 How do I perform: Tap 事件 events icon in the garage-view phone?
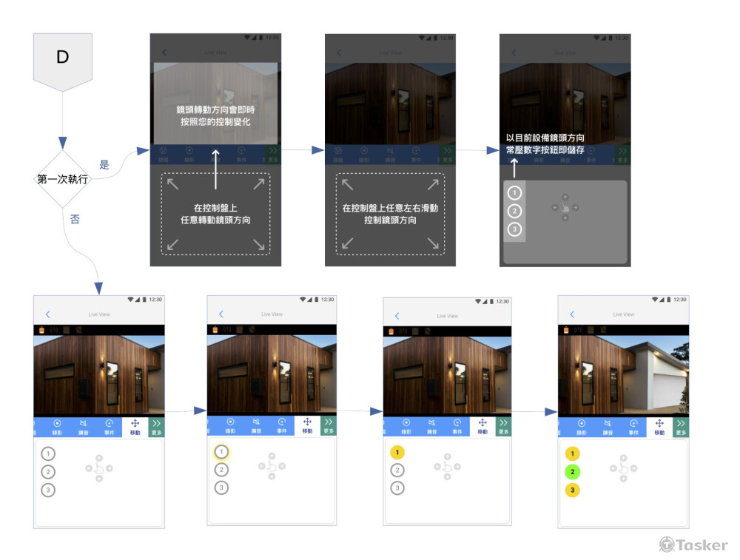tap(633, 428)
